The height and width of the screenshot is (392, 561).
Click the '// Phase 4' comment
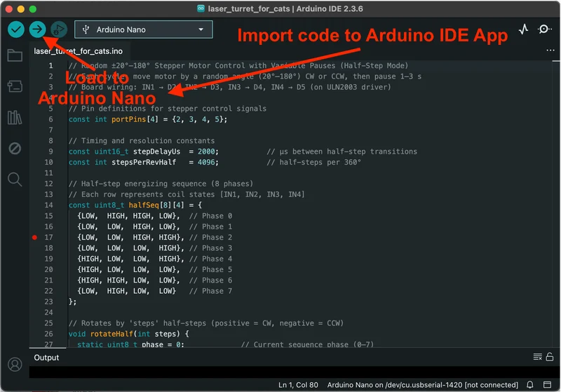point(210,259)
